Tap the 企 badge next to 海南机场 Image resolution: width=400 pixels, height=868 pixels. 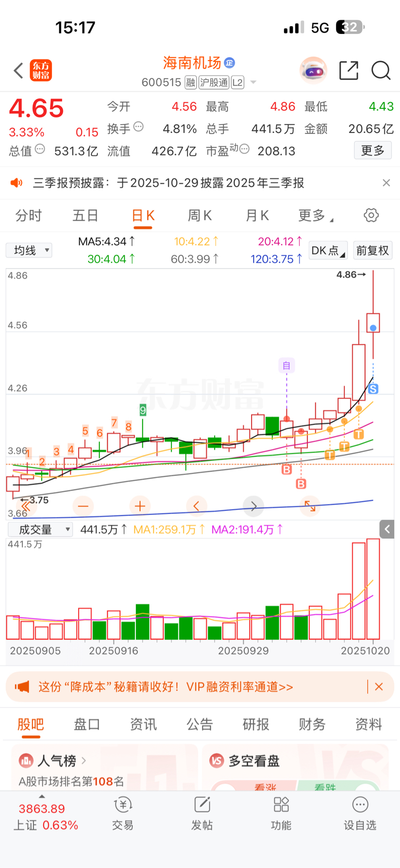(x=230, y=63)
